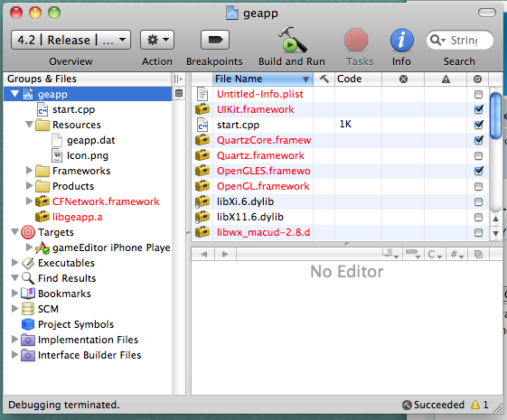This screenshot has height=420, width=507.
Task: Sort by File Name column header
Action: [263, 79]
